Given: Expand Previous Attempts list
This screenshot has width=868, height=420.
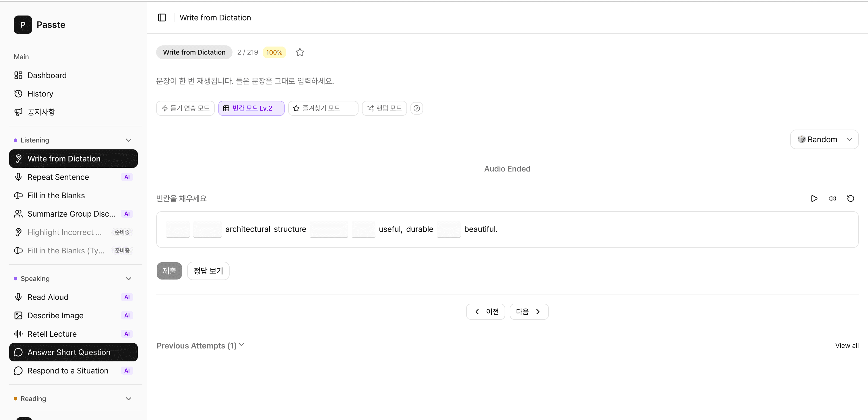Looking at the screenshot, I should [200, 345].
